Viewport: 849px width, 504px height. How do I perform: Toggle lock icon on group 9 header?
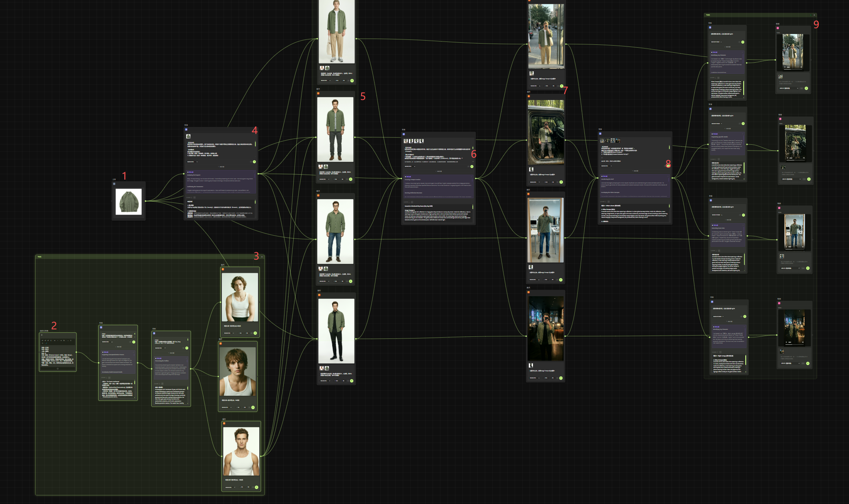(814, 15)
